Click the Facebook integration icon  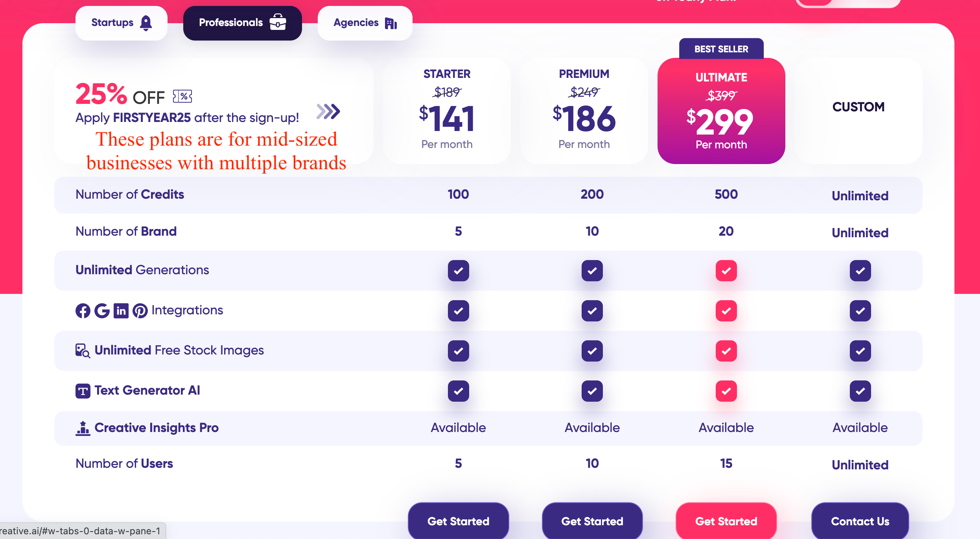coord(83,311)
